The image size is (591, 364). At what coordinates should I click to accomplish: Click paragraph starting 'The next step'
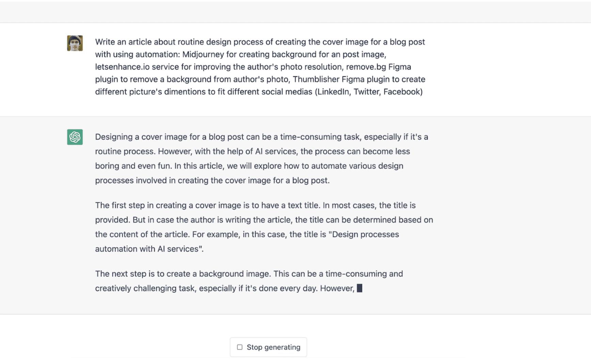[249, 281]
